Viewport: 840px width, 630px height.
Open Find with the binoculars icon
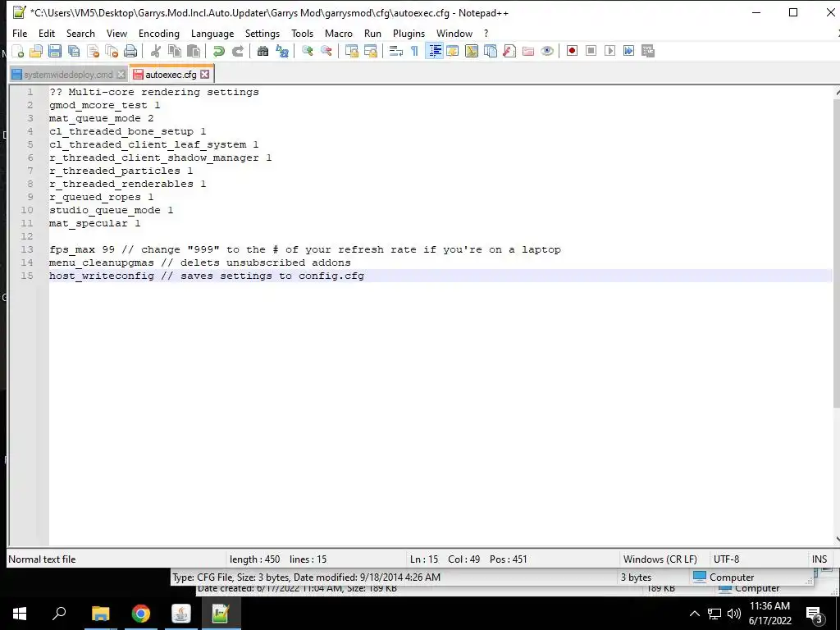click(x=262, y=51)
